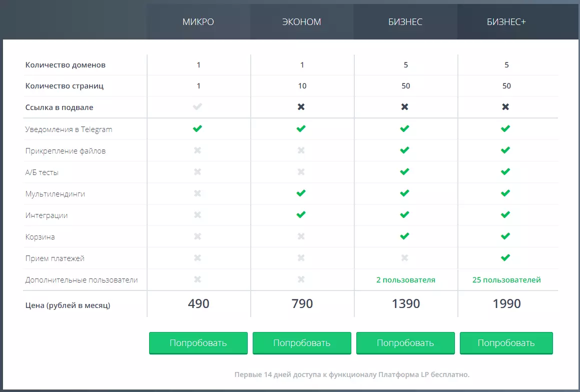The height and width of the screenshot is (392, 580).
Task: Click the black cross for Ссылка в подвале in ЭКОНОМ
Action: pyautogui.click(x=301, y=107)
